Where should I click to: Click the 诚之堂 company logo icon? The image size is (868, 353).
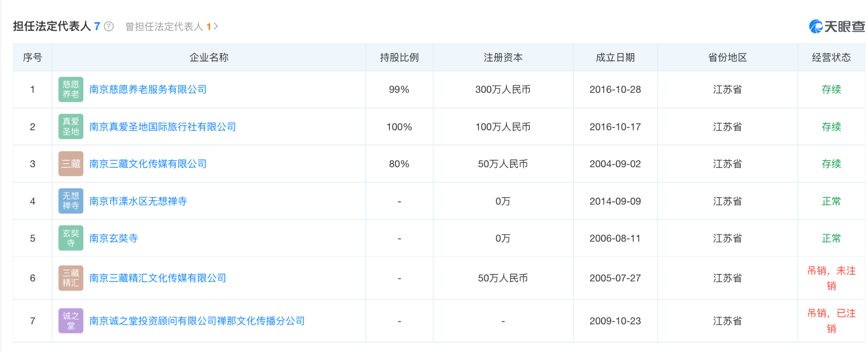coord(71,321)
